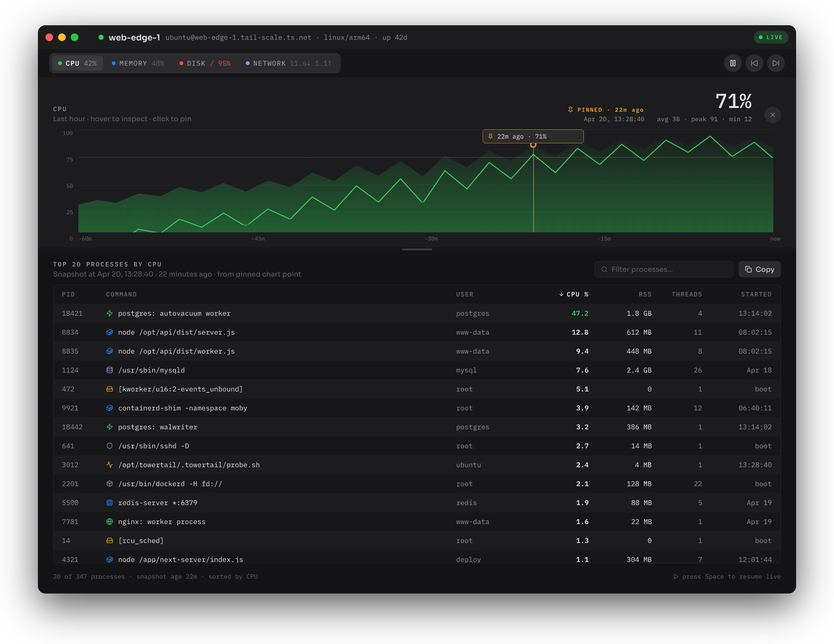Click the nginx: worker process command
Image resolution: width=834 pixels, height=644 pixels.
coord(161,522)
